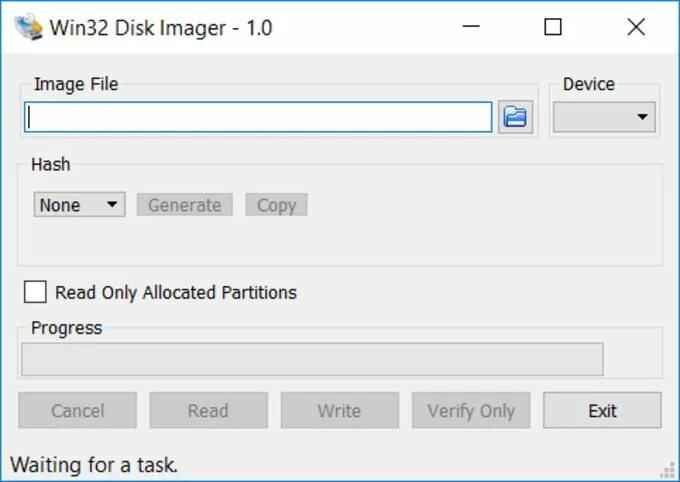
Task: Expand the Hash type dropdown
Action: (x=79, y=205)
